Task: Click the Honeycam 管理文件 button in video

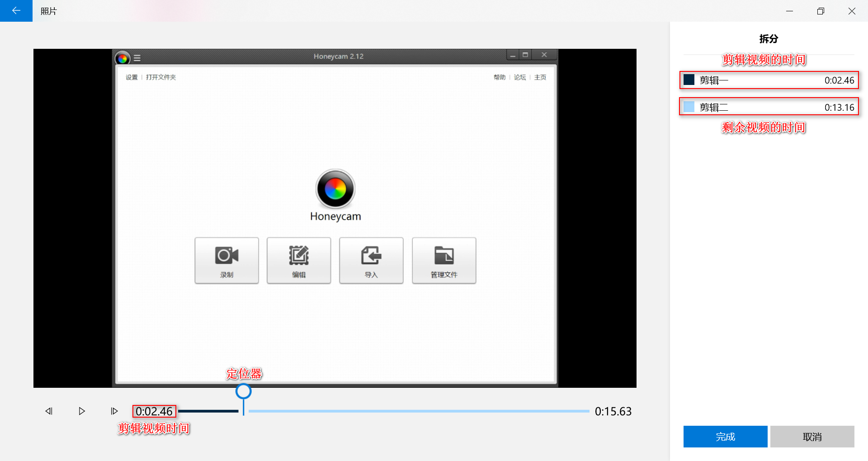Action: (x=444, y=261)
